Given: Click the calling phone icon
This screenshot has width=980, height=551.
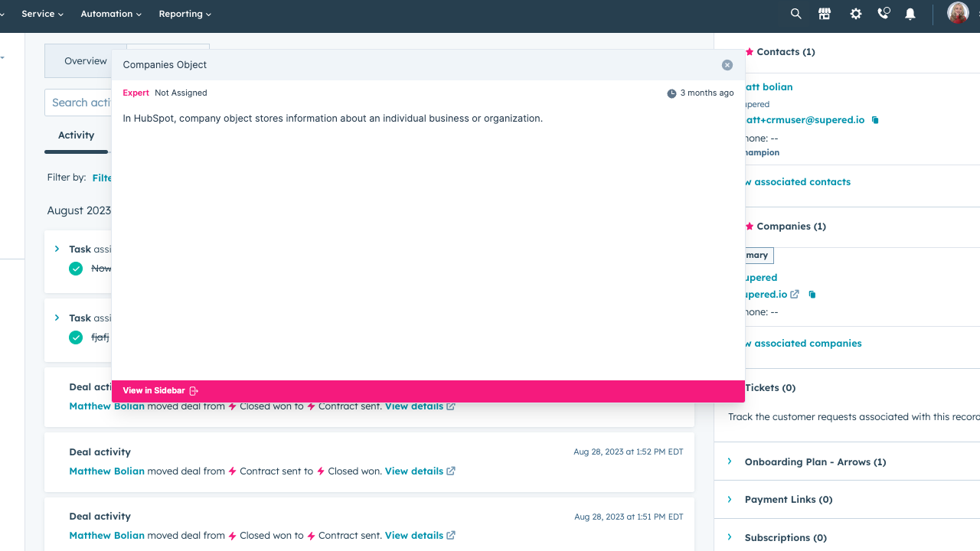Looking at the screenshot, I should click(884, 14).
